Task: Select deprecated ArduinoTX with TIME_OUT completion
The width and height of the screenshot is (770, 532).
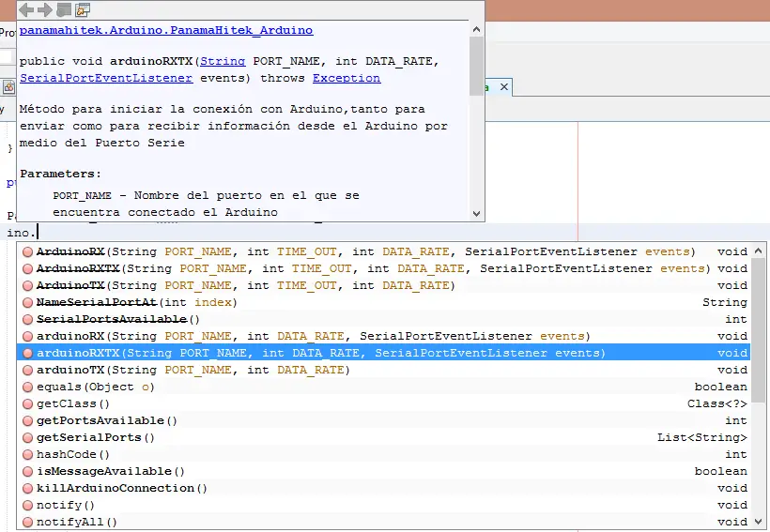Action: click(383, 285)
